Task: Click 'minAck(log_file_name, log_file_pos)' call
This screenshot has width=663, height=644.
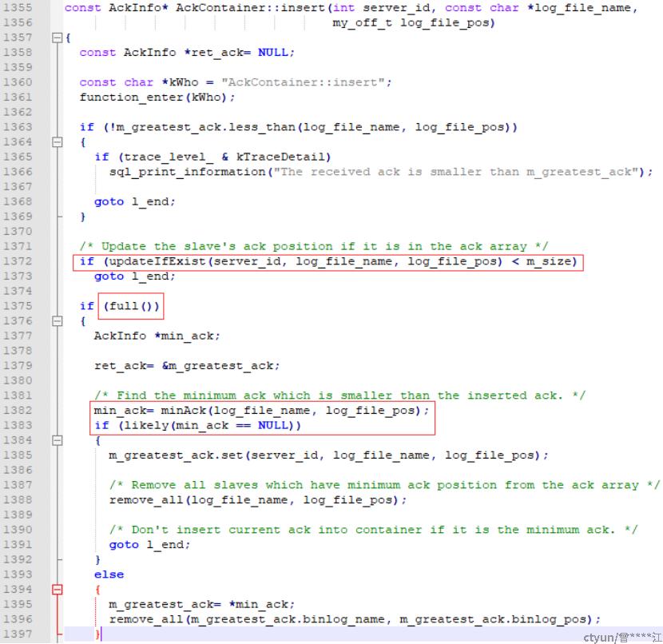Action: (x=291, y=411)
